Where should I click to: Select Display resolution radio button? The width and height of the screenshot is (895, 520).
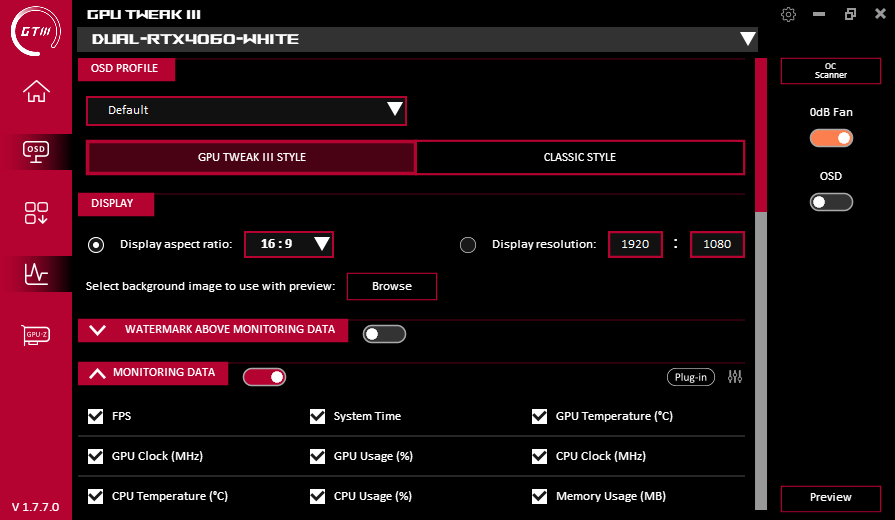468,245
